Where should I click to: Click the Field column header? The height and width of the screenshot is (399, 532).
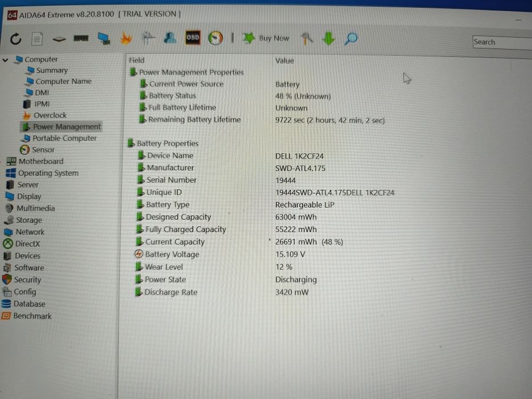point(137,60)
